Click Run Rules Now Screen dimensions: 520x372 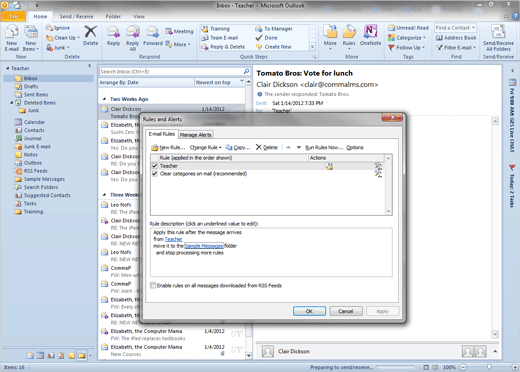pyautogui.click(x=324, y=147)
